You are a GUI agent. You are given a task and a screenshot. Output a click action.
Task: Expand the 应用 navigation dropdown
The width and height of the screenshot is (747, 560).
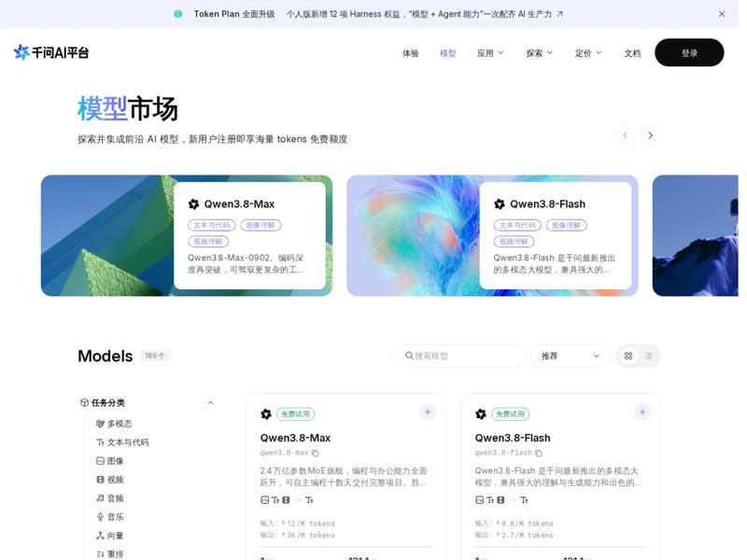[x=490, y=53]
